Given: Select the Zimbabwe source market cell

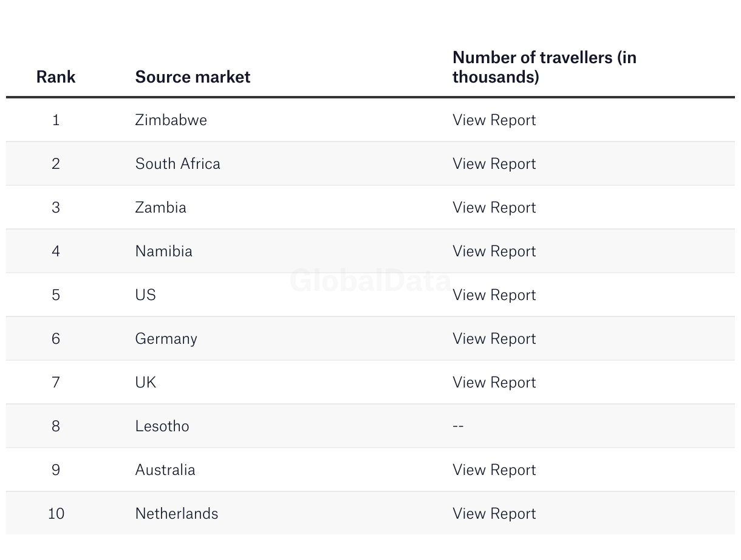Looking at the screenshot, I should pyautogui.click(x=171, y=120).
